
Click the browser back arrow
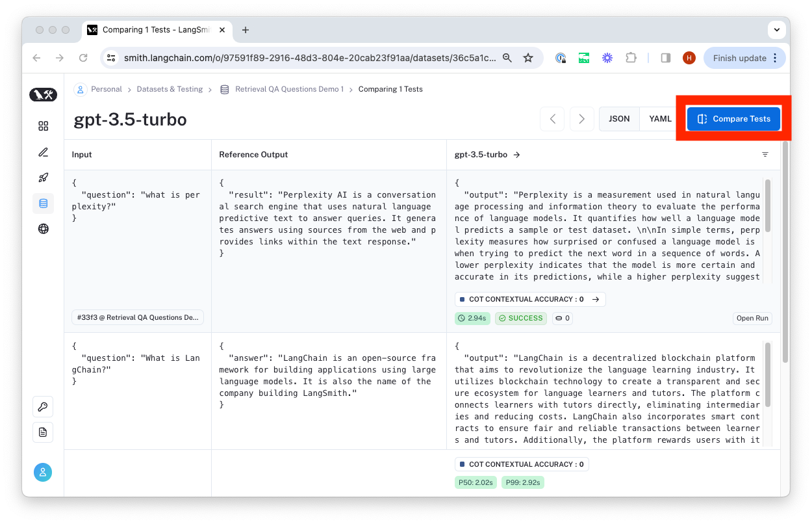pos(36,58)
